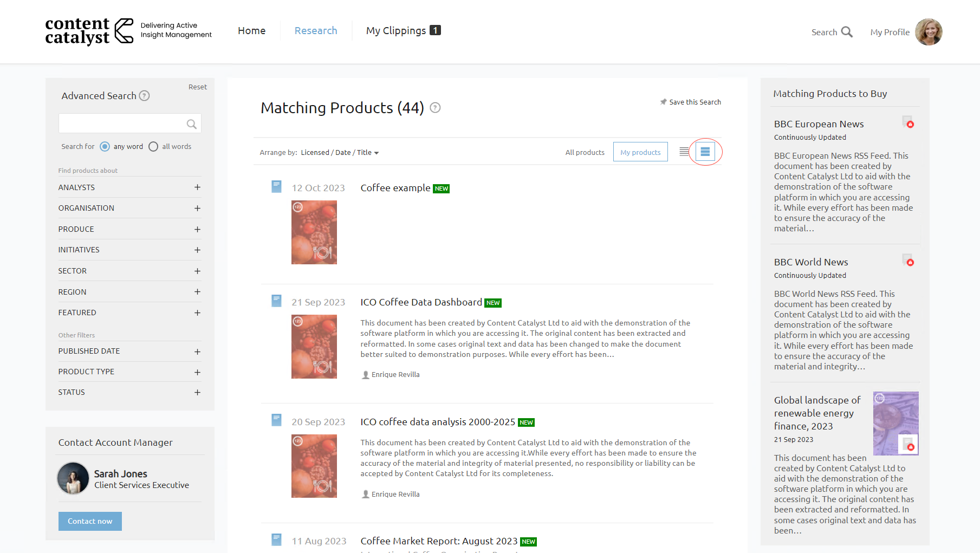Select the 'all words' radio button
Viewport: 980px width, 553px height.
[153, 147]
